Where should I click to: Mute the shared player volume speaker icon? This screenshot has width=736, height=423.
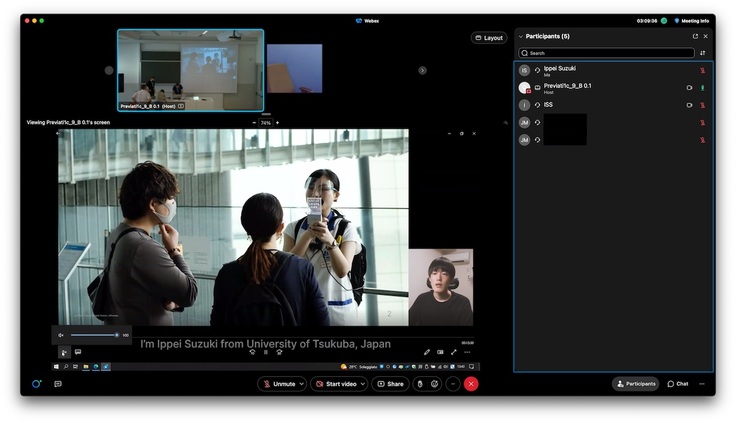(x=61, y=335)
